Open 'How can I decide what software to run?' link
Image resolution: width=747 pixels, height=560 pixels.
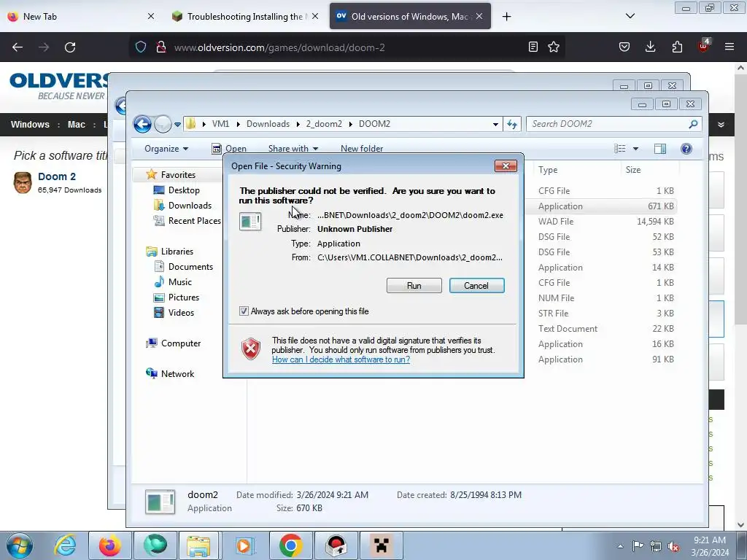coord(341,359)
